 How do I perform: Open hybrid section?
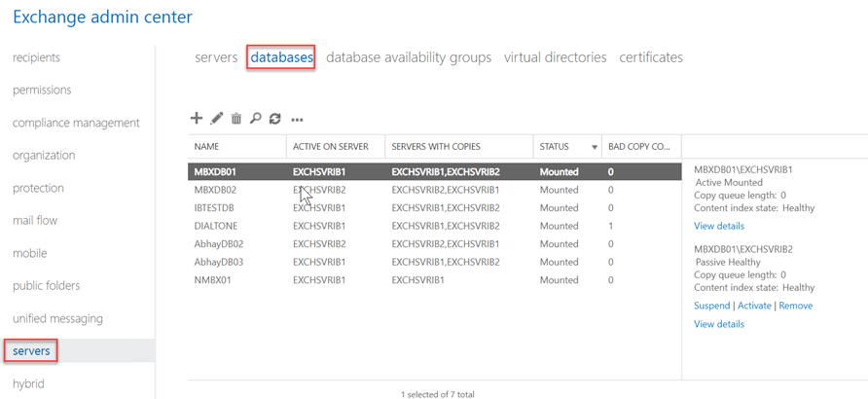(x=28, y=383)
